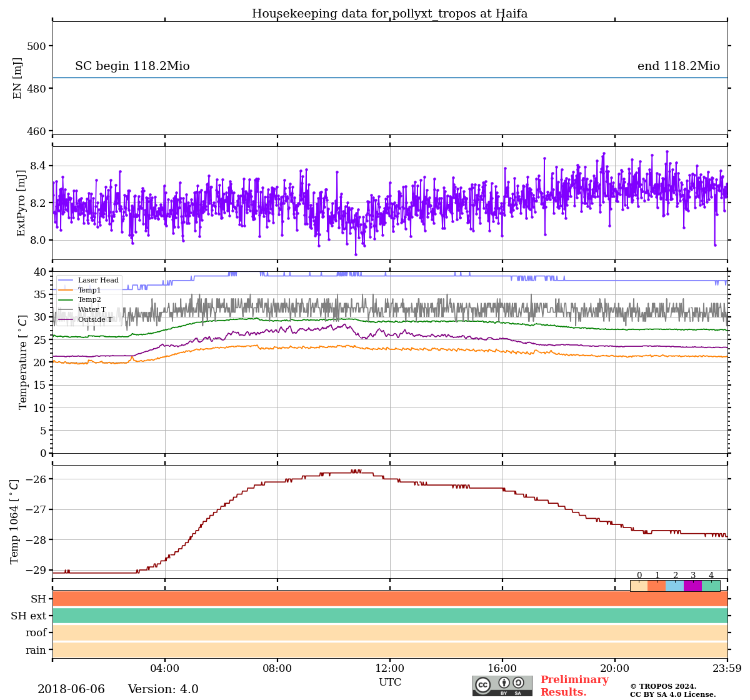The image size is (750, 700).
Task: Click the 12:00 time tick label
Action: [x=390, y=669]
